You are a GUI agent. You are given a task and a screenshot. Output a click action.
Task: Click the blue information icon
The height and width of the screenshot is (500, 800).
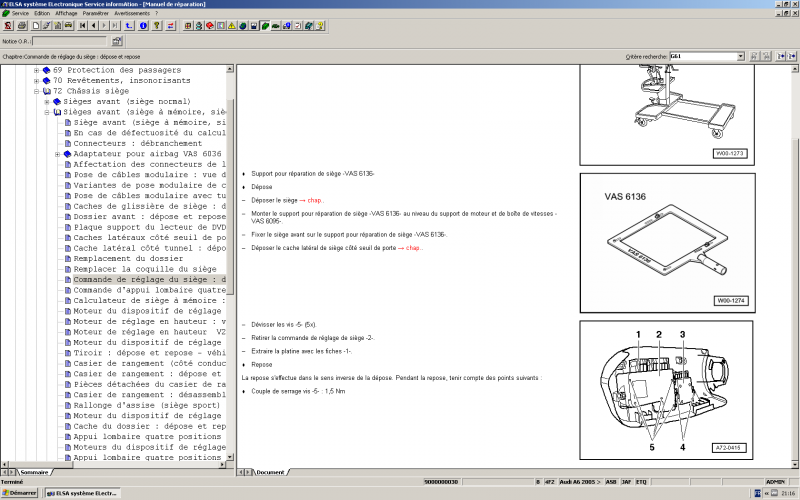(143, 25)
